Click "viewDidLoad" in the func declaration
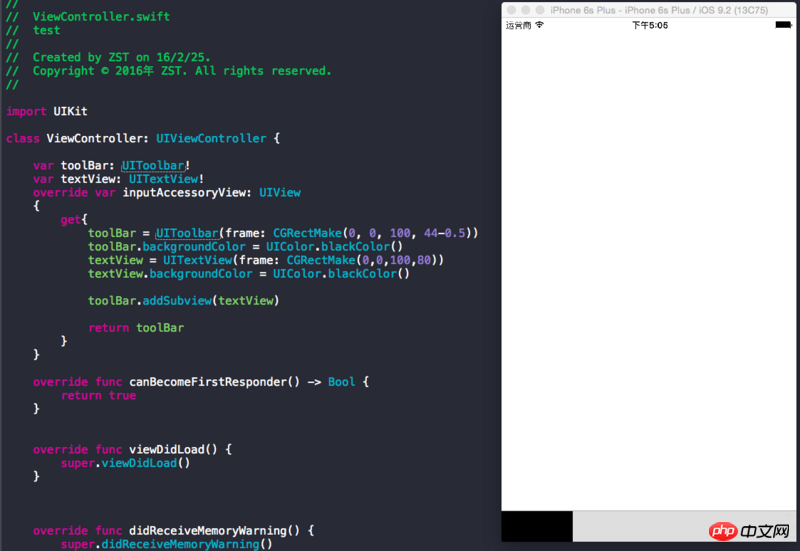The height and width of the screenshot is (551, 800). (x=167, y=449)
